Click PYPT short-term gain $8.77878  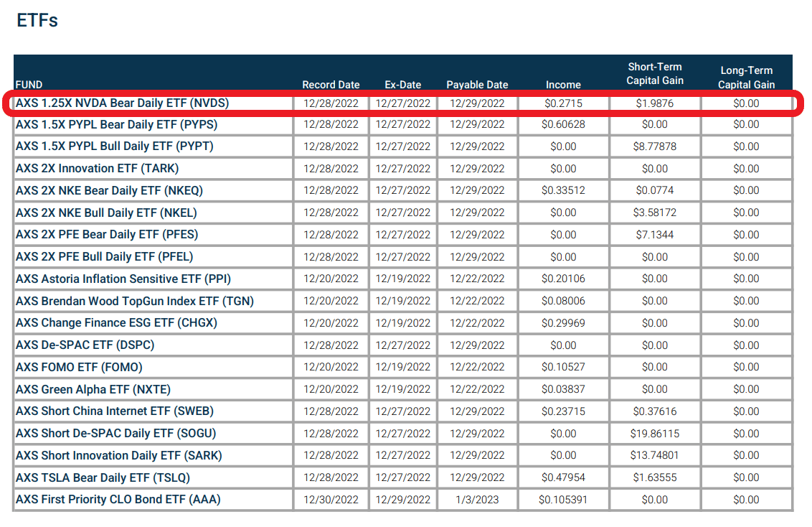point(655,146)
